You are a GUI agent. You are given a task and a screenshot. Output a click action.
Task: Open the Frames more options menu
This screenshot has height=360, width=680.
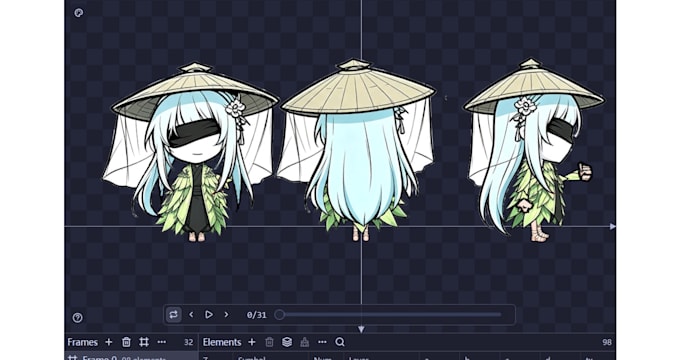click(x=162, y=342)
